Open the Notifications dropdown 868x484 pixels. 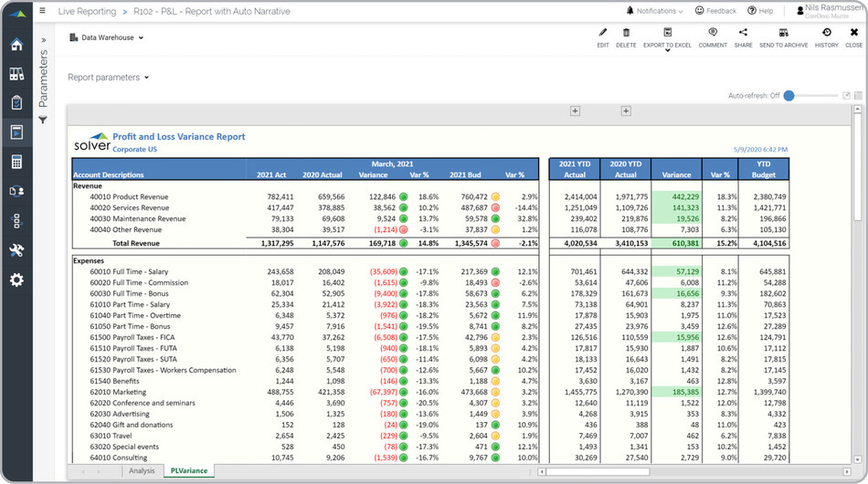(655, 11)
